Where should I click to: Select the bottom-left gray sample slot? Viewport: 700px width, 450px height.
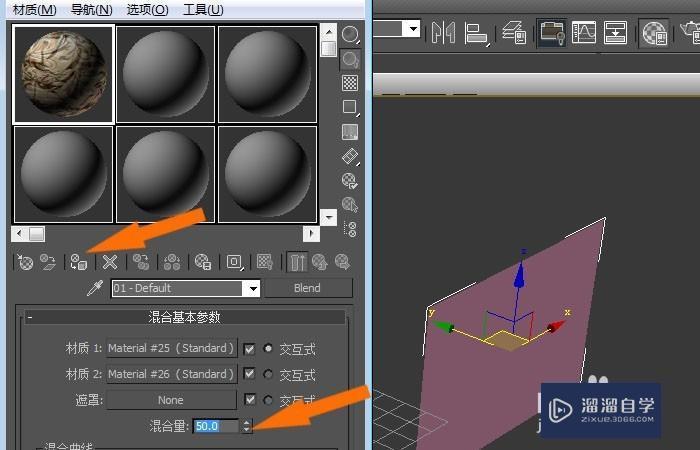pos(64,174)
